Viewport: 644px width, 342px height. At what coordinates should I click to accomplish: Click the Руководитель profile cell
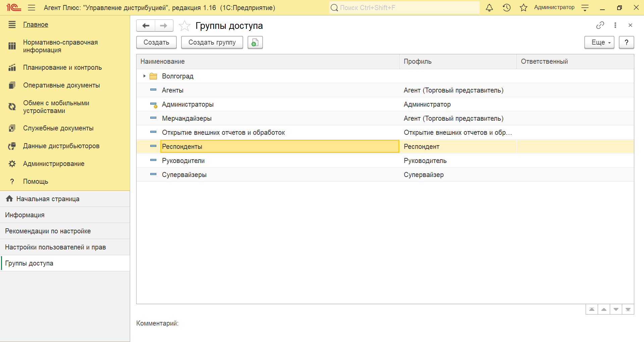[458, 161]
